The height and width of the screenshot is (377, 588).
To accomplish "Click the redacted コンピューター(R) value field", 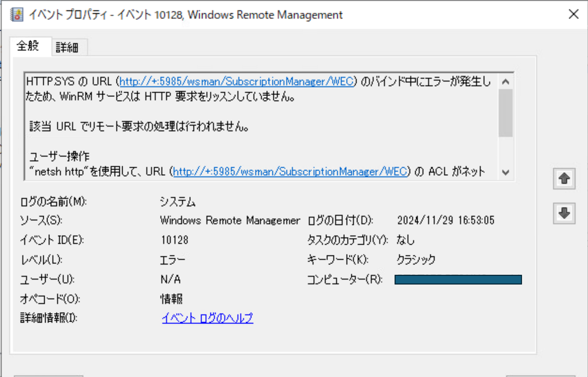I will (x=458, y=279).
